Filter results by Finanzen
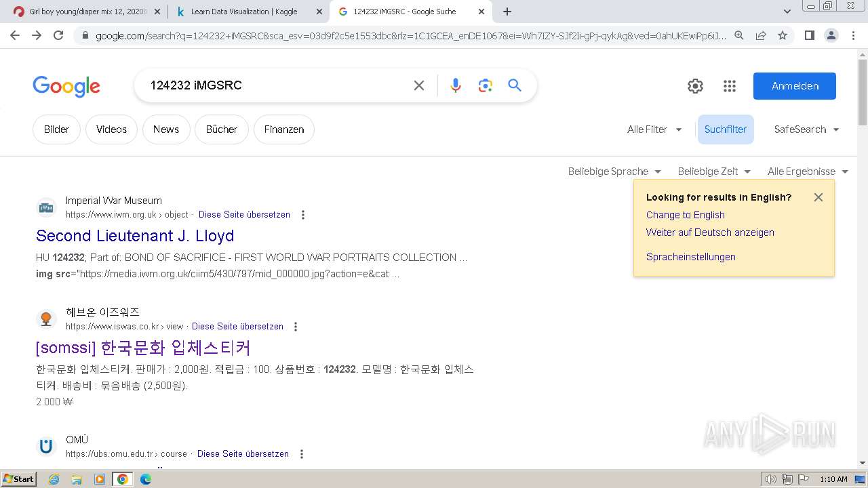 284,129
